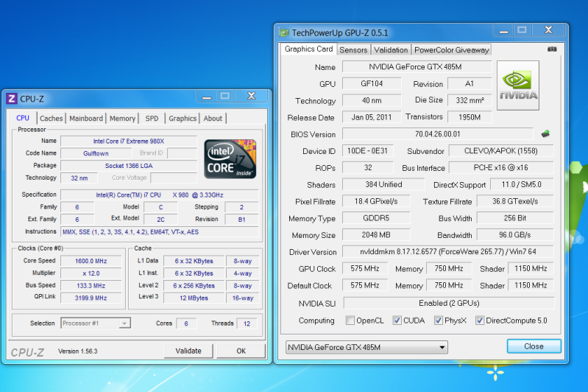Click the Device ID value 10DE - 0E31
Image resolution: width=588 pixels, height=392 pixels.
pyautogui.click(x=367, y=151)
